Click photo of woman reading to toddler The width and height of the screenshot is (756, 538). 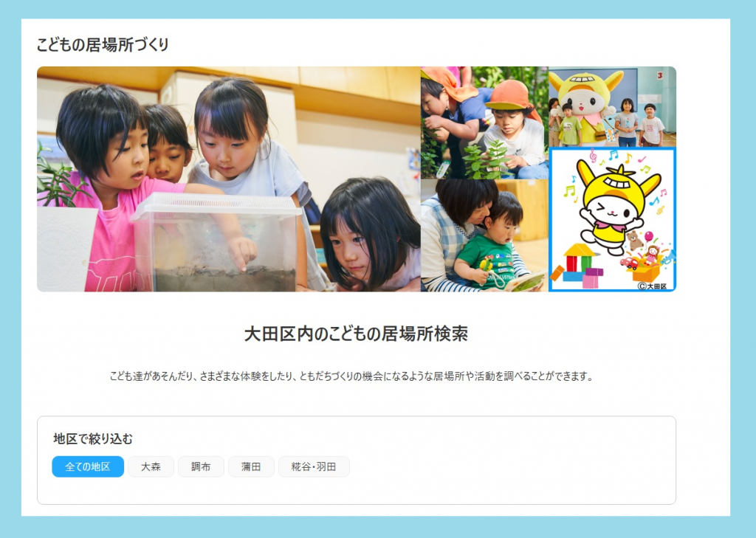pyautogui.click(x=484, y=235)
